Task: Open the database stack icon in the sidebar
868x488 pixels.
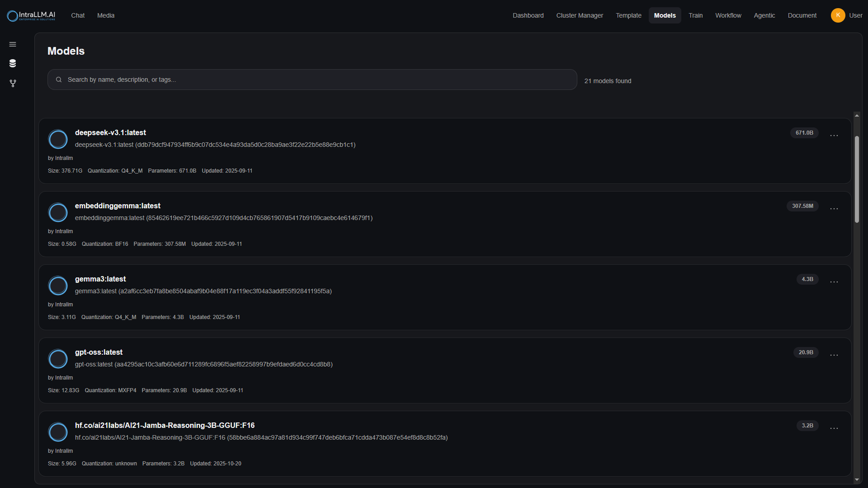Action: pyautogui.click(x=13, y=63)
